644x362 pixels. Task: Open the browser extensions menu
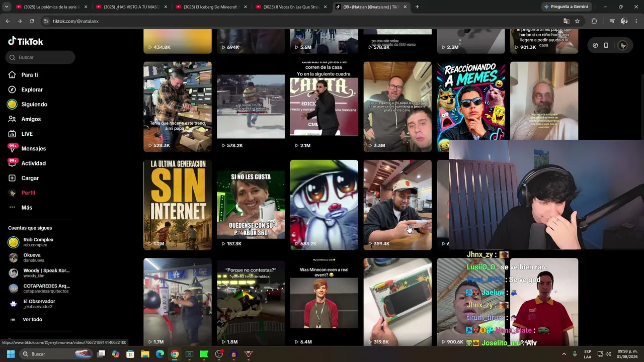(594, 21)
